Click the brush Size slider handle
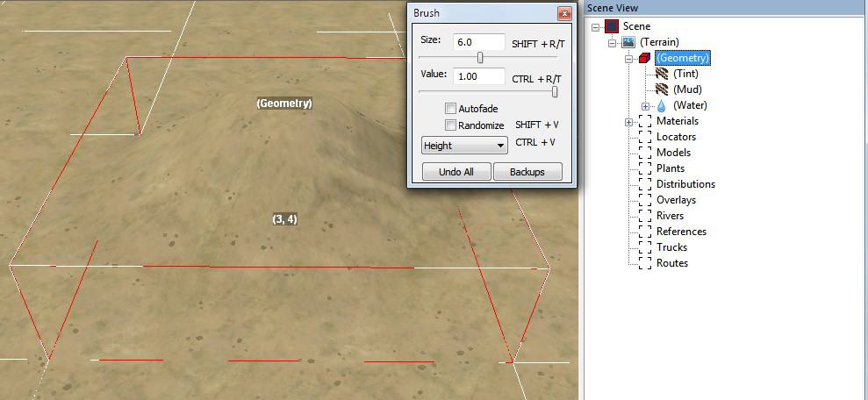 (x=480, y=58)
